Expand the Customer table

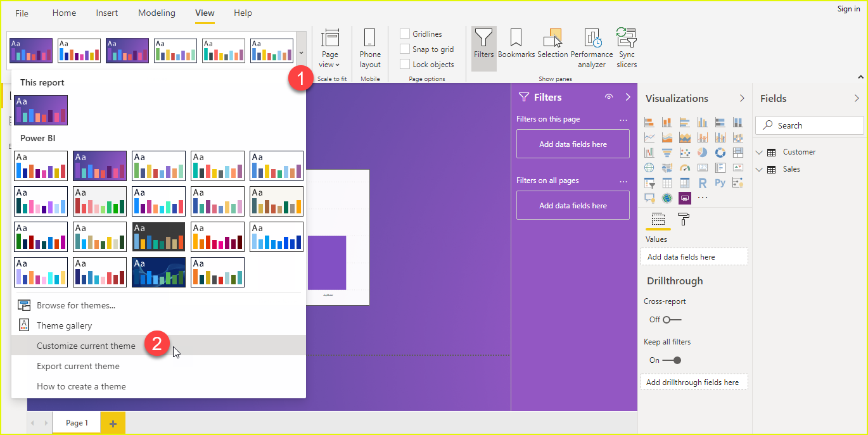760,152
